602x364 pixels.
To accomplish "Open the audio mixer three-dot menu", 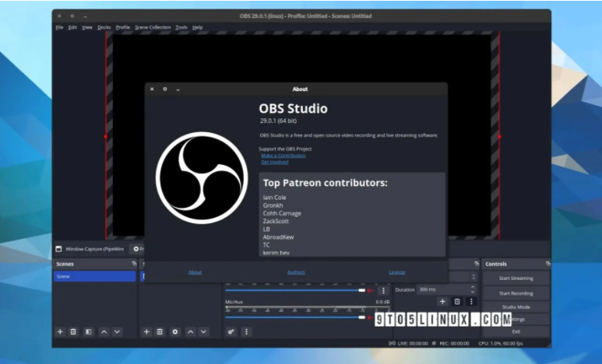I will tap(247, 331).
